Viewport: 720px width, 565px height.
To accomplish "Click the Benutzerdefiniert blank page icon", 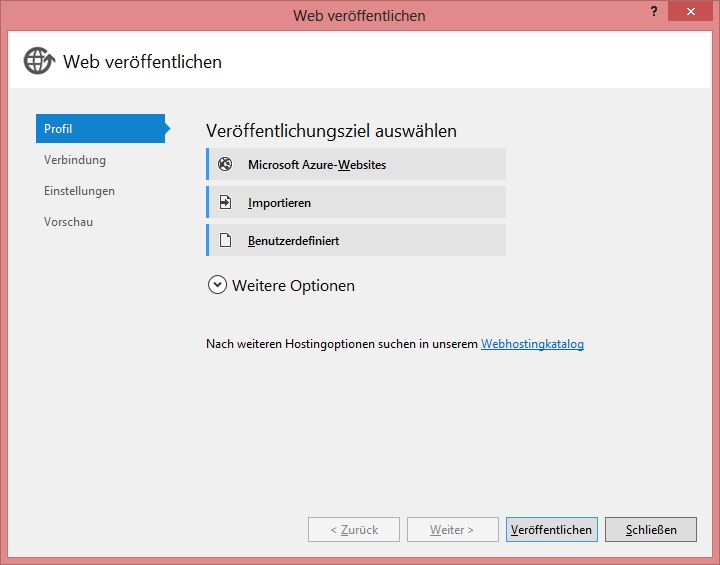I will [225, 240].
